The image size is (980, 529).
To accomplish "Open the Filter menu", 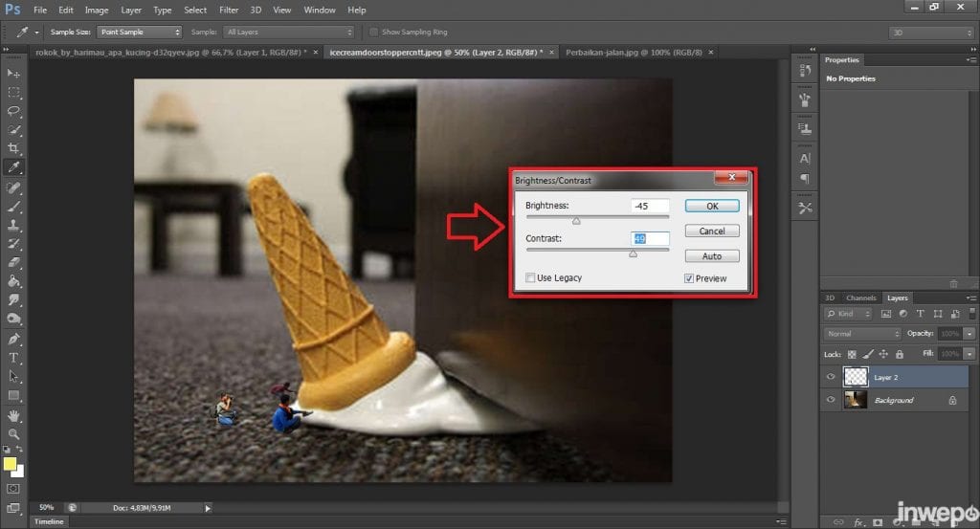I will 229,10.
